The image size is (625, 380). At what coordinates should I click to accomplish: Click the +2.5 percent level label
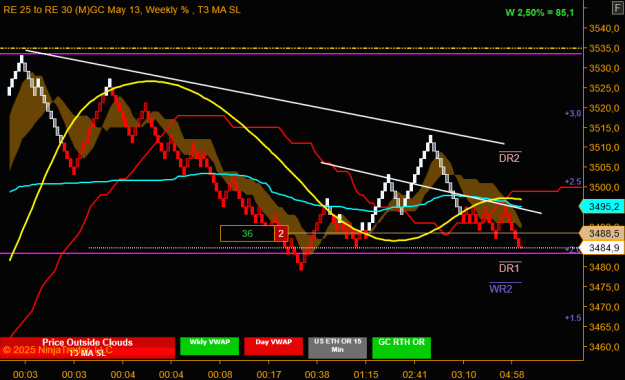pyautogui.click(x=573, y=182)
